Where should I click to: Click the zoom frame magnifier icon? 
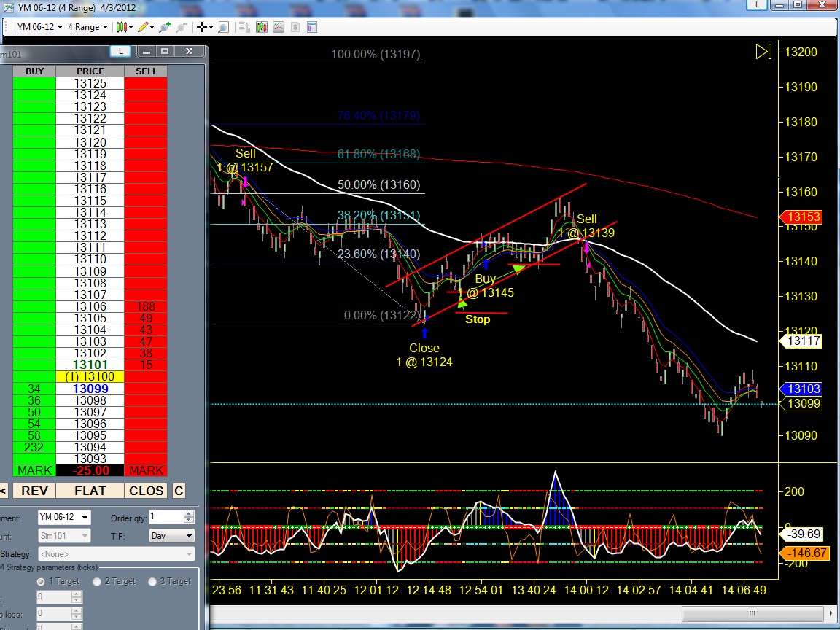pyautogui.click(x=223, y=27)
